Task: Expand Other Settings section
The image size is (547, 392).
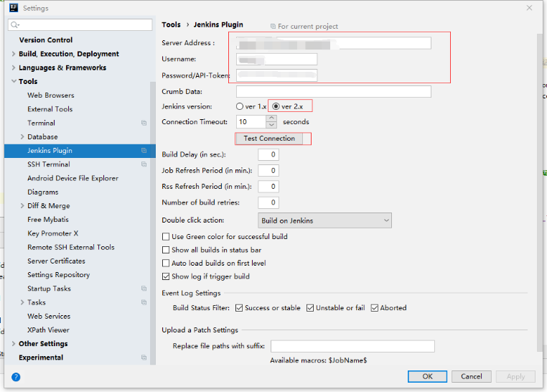Action: (x=14, y=343)
